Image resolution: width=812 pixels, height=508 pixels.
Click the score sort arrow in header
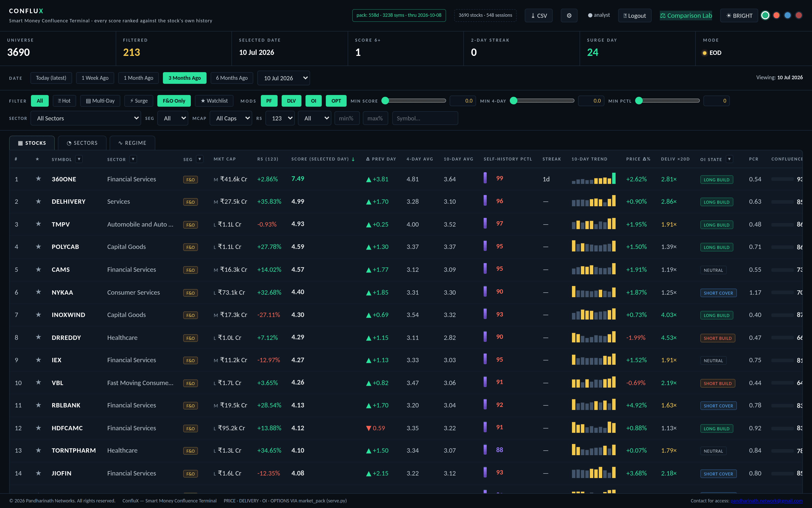353,159
